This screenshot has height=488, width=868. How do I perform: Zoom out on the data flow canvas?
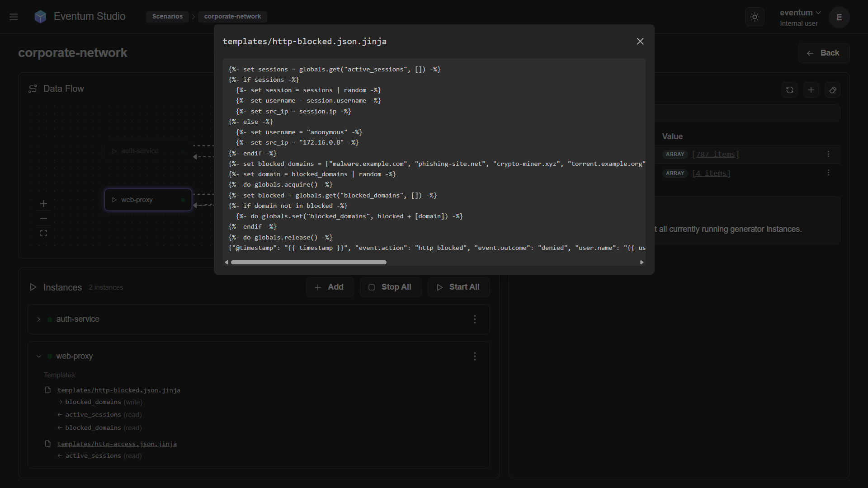43,219
